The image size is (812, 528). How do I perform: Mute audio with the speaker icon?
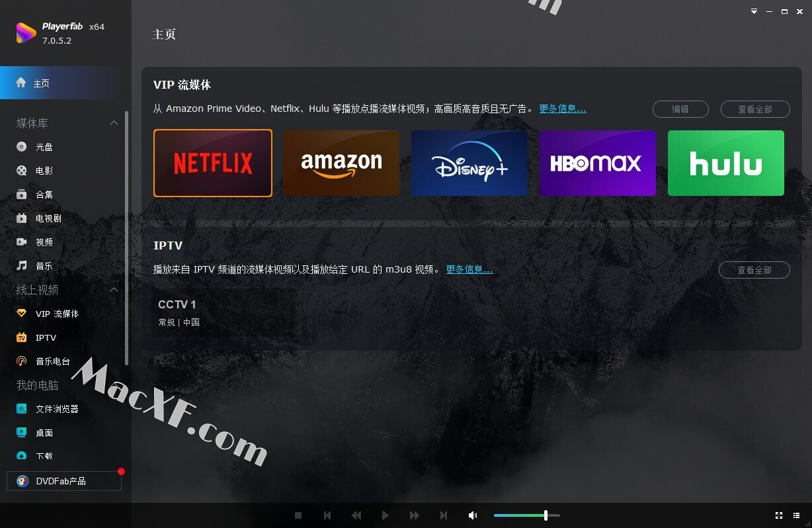(473, 515)
